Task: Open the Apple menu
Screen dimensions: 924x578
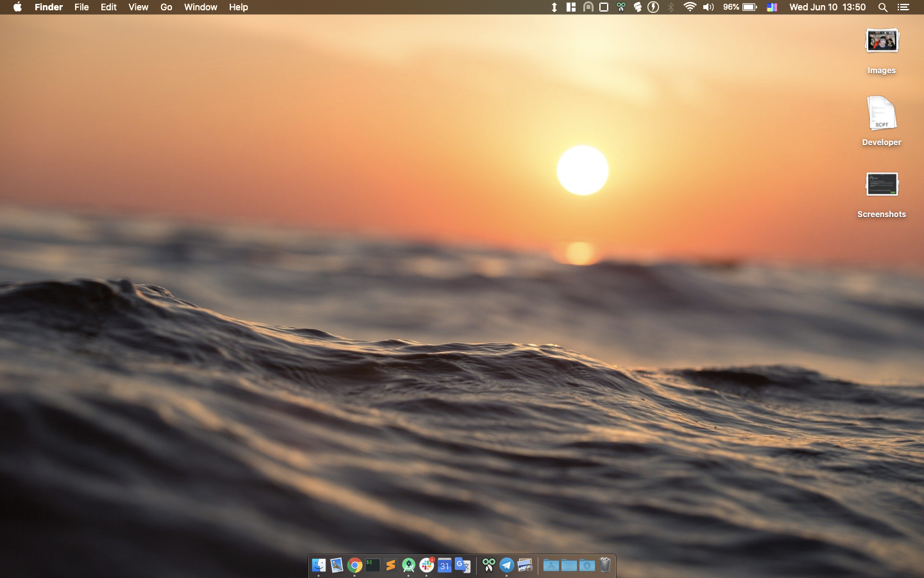Action: [x=17, y=7]
